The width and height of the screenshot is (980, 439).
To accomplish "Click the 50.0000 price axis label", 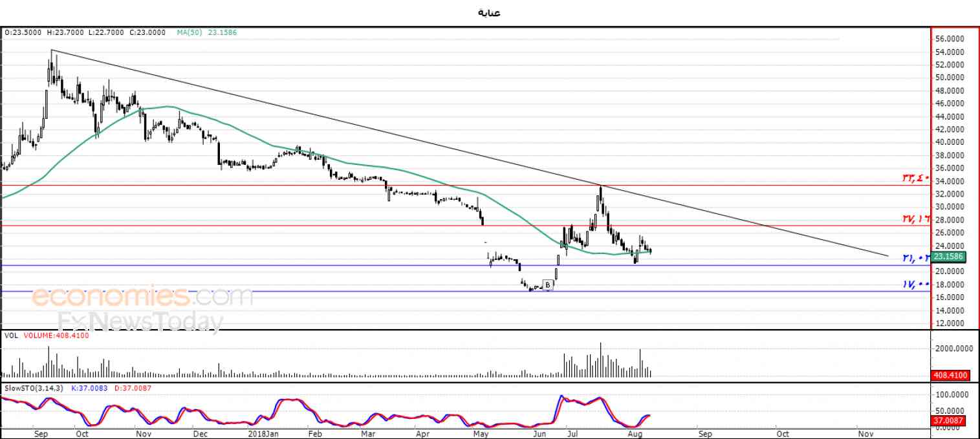I will tap(950, 78).
